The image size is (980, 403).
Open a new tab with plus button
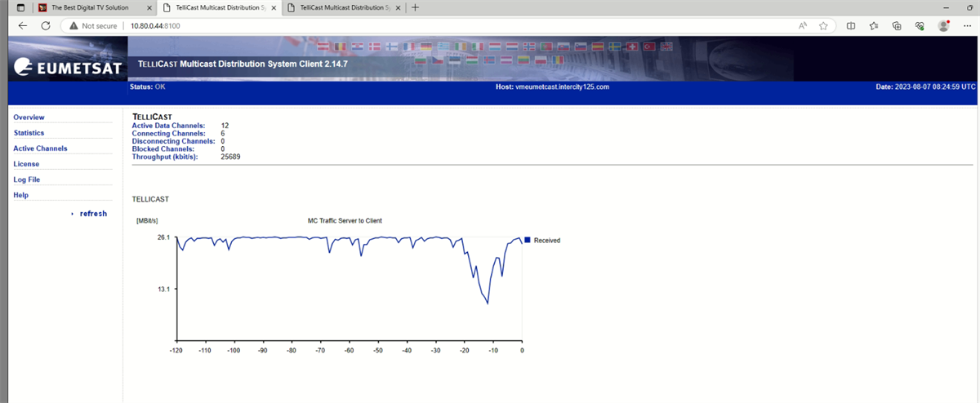(x=416, y=7)
